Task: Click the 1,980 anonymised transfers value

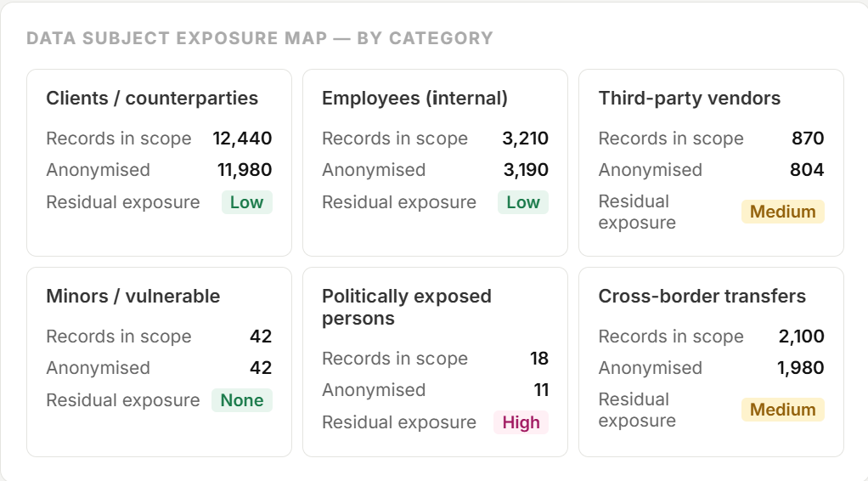Action: point(800,367)
